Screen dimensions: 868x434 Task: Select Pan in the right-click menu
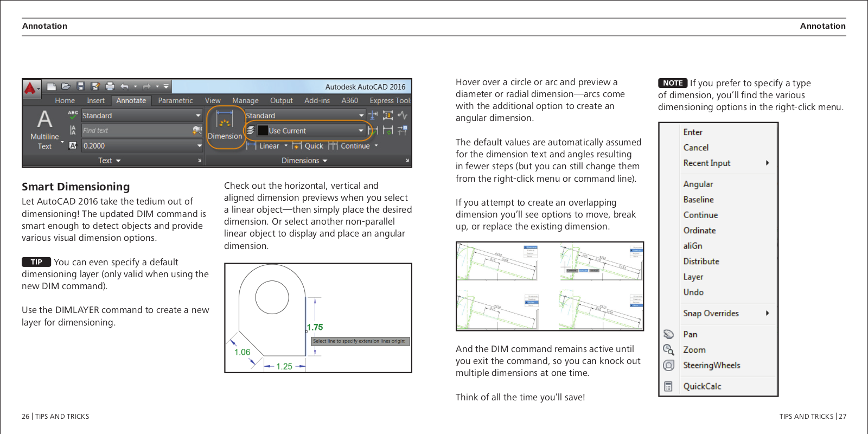point(690,334)
